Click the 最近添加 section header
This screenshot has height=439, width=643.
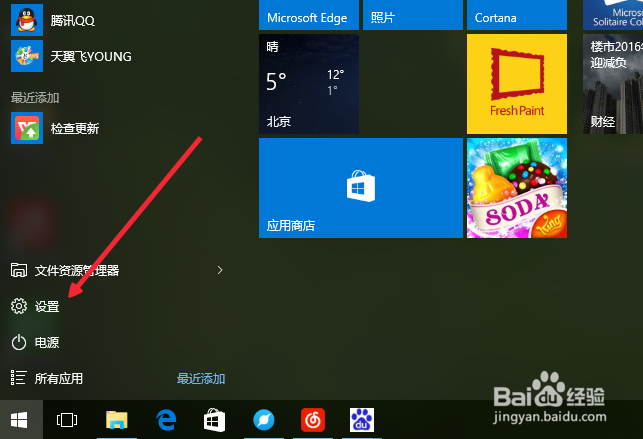click(35, 98)
